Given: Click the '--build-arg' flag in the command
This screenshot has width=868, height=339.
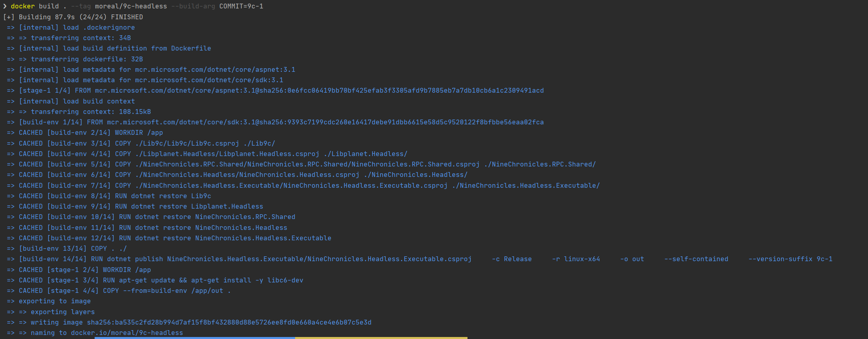Looking at the screenshot, I should (193, 6).
